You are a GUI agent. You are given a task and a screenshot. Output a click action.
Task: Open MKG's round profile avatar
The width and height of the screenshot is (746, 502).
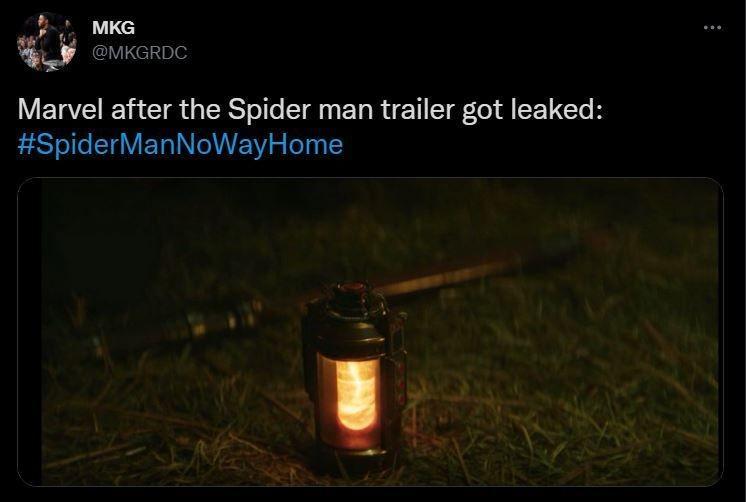tap(47, 42)
